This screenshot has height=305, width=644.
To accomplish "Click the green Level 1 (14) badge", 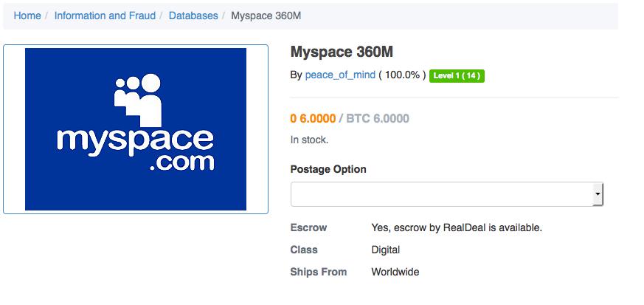I will point(457,75).
